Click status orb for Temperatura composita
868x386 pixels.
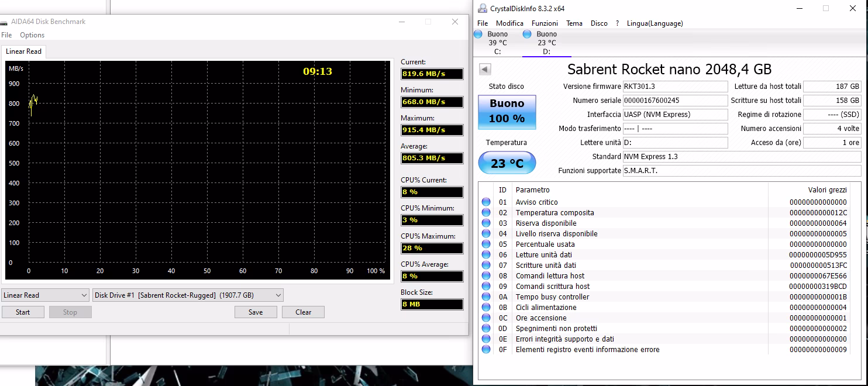(x=486, y=212)
